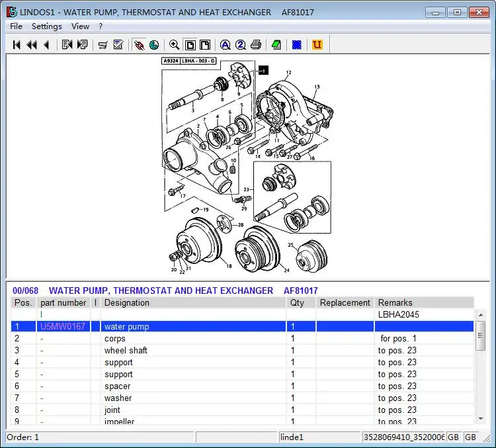Toggle the red chain link icon
496x448 pixels.
(x=139, y=45)
